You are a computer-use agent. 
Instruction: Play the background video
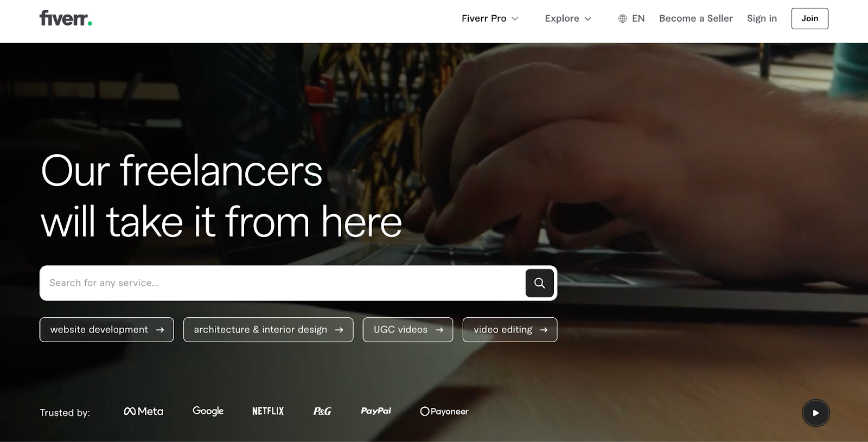pos(815,413)
